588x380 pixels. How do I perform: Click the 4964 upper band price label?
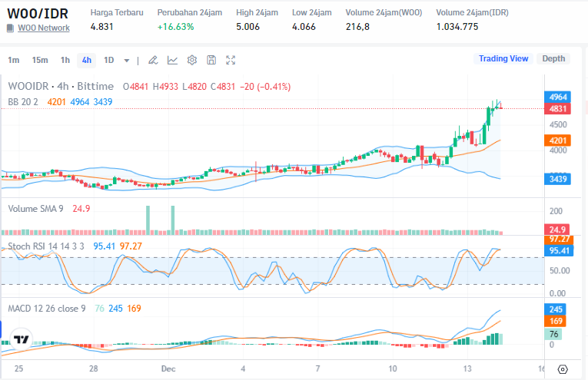tap(557, 97)
